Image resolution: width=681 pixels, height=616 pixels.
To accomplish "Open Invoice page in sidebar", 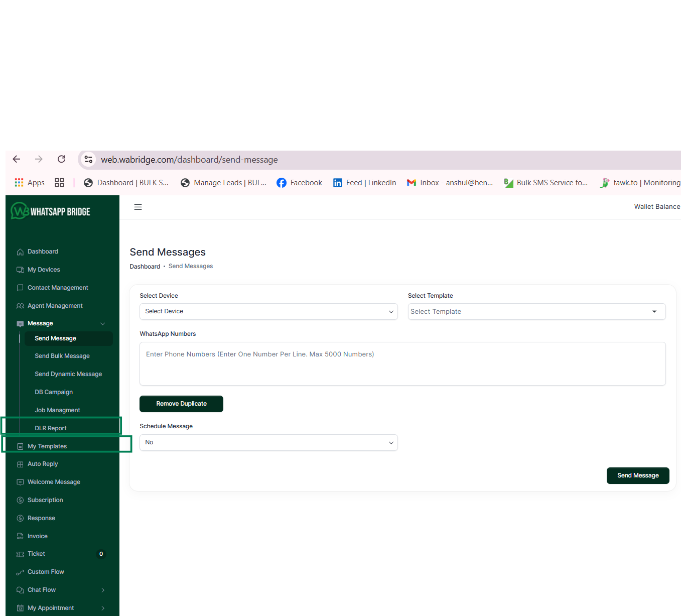I will click(x=38, y=536).
